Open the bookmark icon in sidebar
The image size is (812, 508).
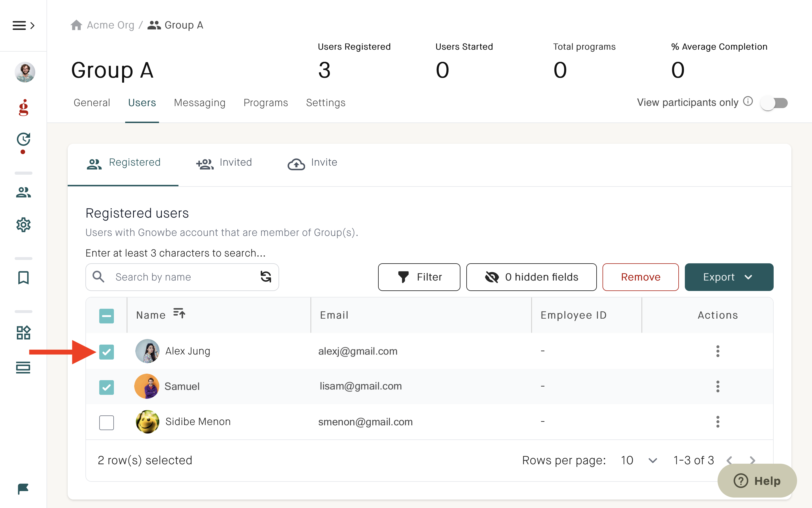pos(23,277)
